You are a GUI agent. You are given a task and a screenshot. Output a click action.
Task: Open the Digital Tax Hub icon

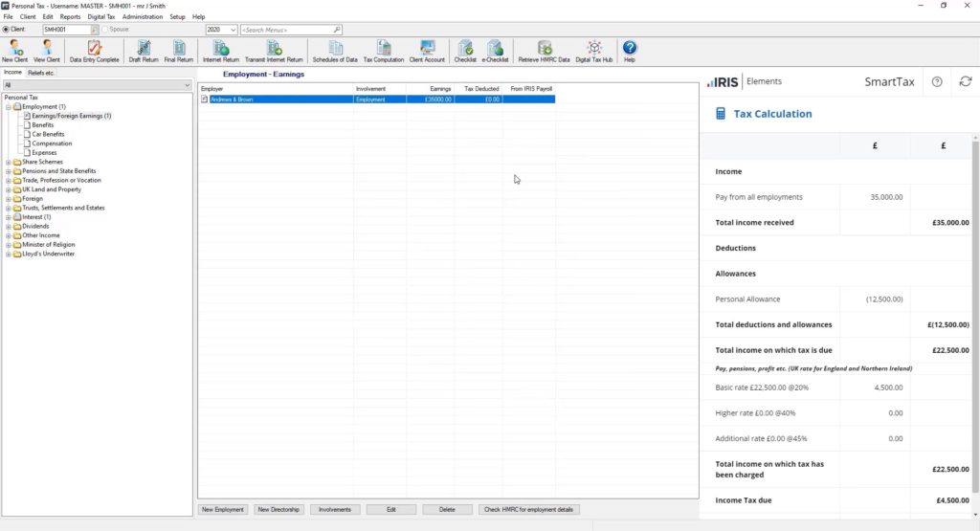(594, 49)
